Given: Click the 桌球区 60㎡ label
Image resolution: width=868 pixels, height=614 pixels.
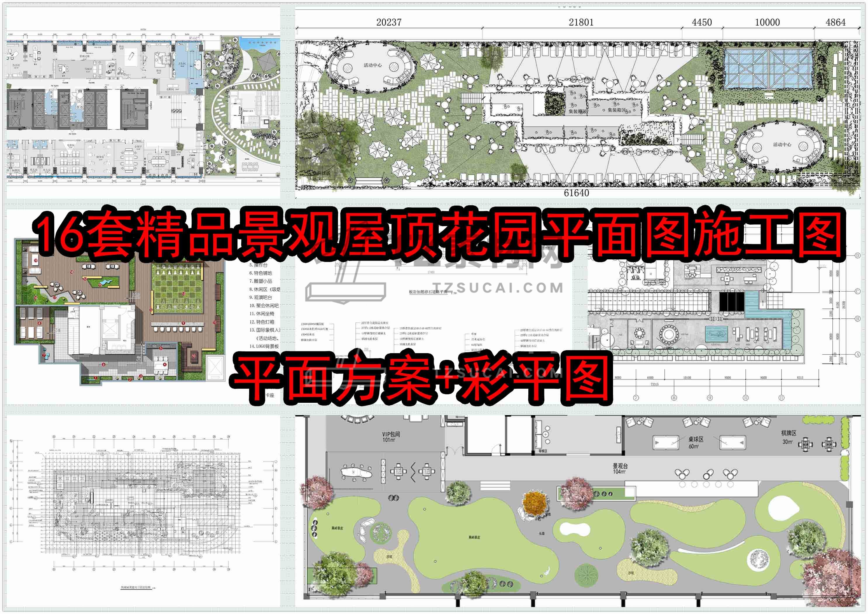Looking at the screenshot, I should coord(696,442).
